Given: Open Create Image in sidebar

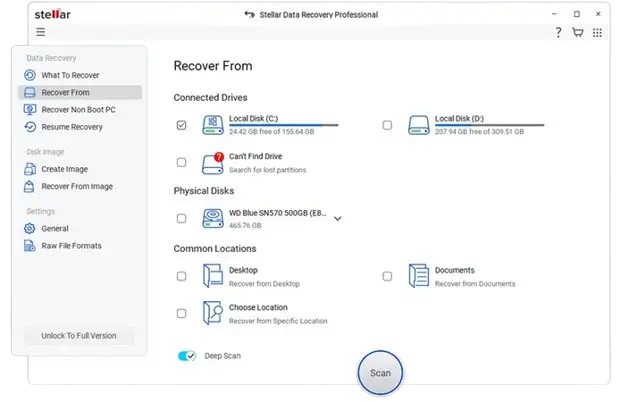Looking at the screenshot, I should click(80, 169).
